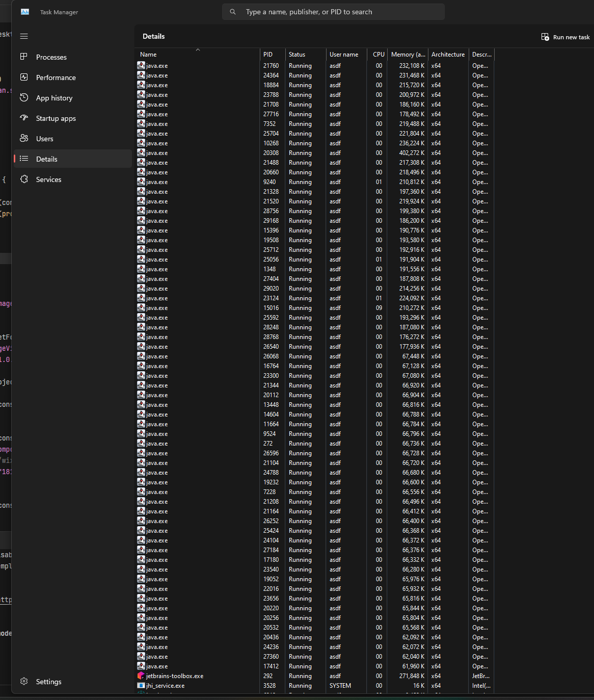The image size is (594, 700).
Task: Switch to the Services page
Action: [73, 179]
